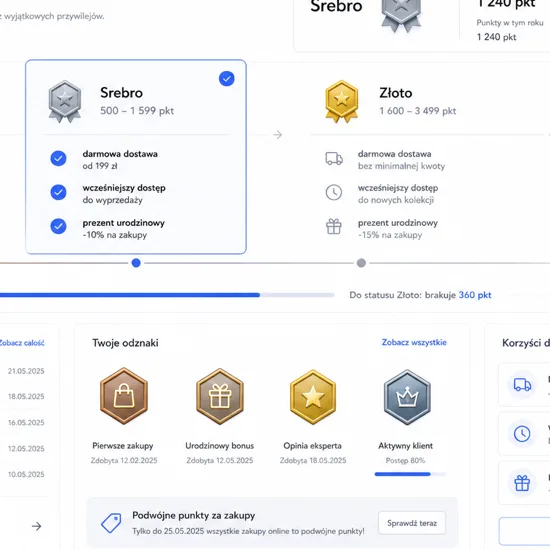Click the gift icon beside prezent urodzinowy -15%
The width and height of the screenshot is (550, 550).
(x=334, y=226)
